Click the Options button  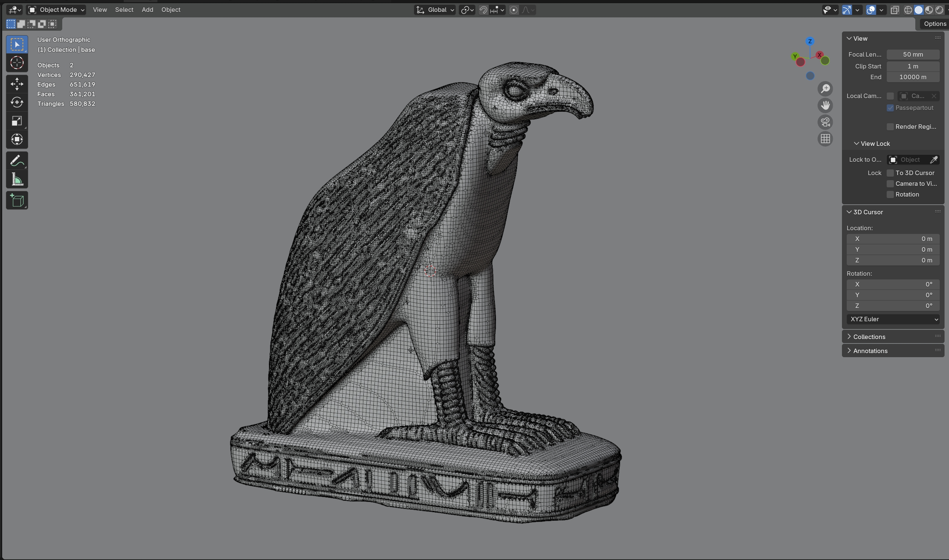point(934,24)
